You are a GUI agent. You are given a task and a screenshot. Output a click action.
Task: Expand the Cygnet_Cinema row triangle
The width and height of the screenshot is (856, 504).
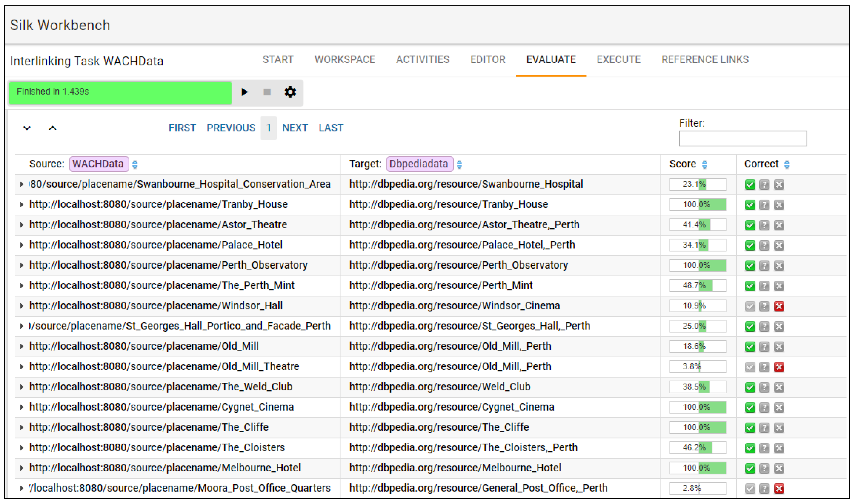22,407
